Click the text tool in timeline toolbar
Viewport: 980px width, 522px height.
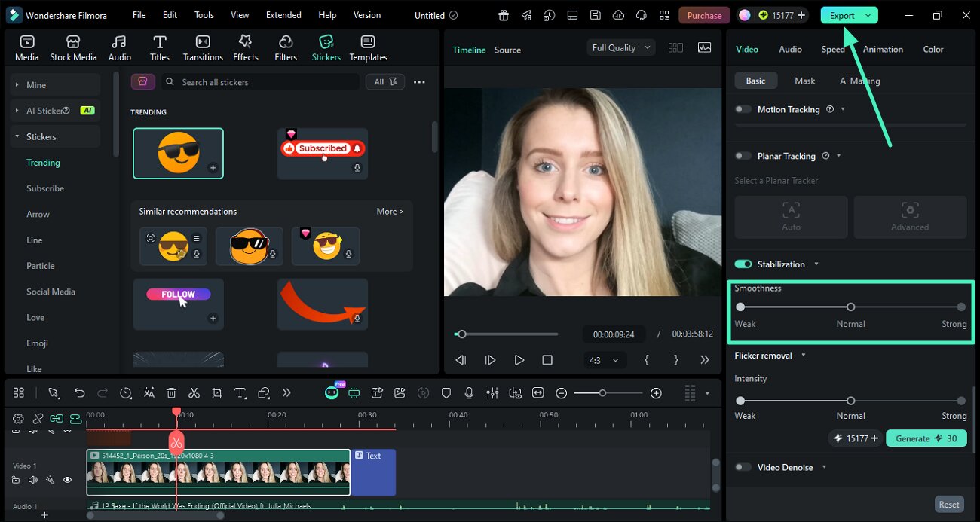click(240, 392)
